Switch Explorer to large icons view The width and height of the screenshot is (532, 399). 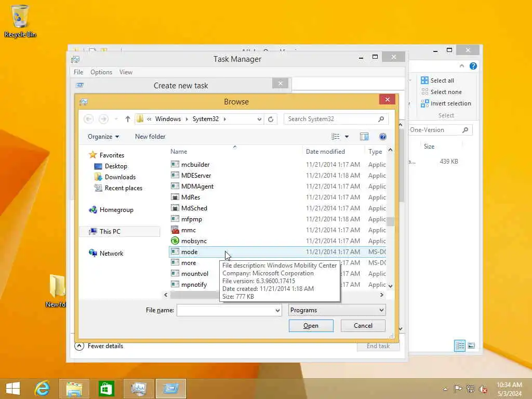click(471, 345)
